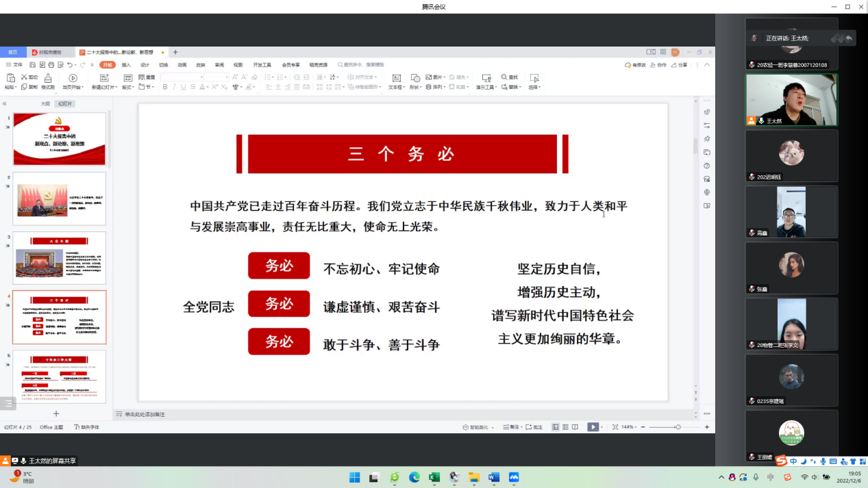
Task: Play from current slide (当页开始) icon
Action: tap(73, 78)
